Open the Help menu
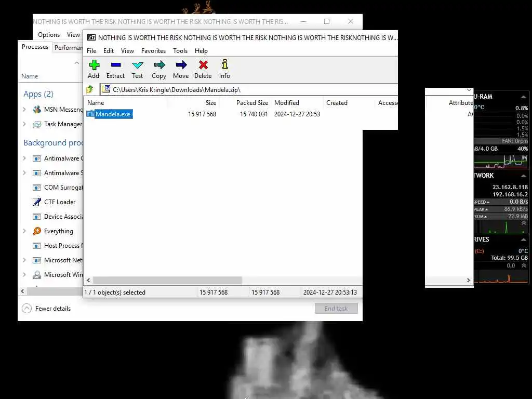532x399 pixels. pos(201,50)
